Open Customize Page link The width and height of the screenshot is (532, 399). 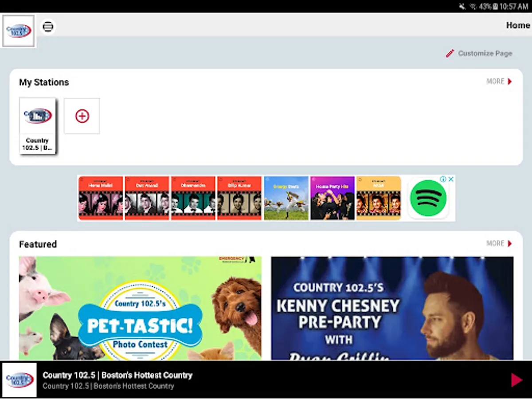click(485, 53)
